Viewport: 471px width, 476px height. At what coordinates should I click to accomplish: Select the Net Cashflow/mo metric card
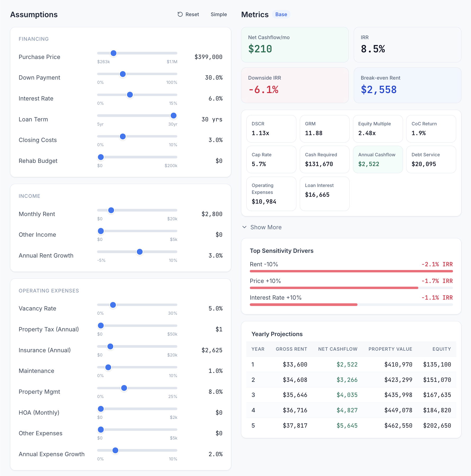pos(295,45)
